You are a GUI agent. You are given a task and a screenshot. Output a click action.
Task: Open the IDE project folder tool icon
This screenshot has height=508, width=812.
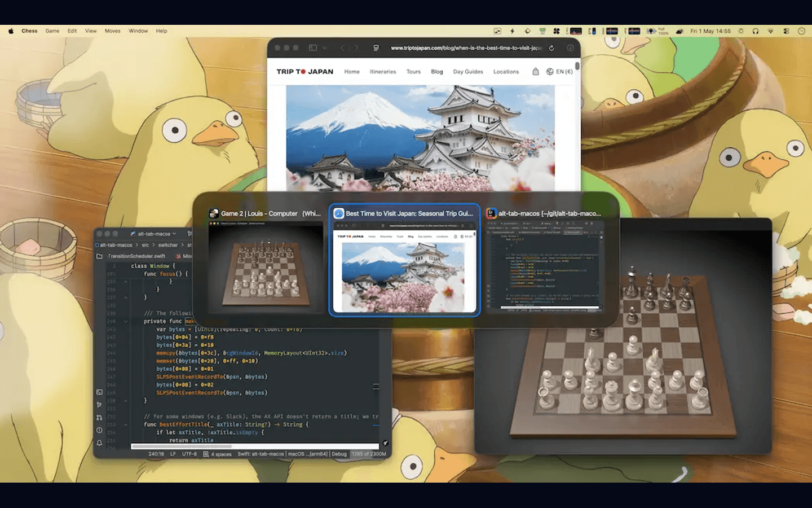click(x=99, y=256)
